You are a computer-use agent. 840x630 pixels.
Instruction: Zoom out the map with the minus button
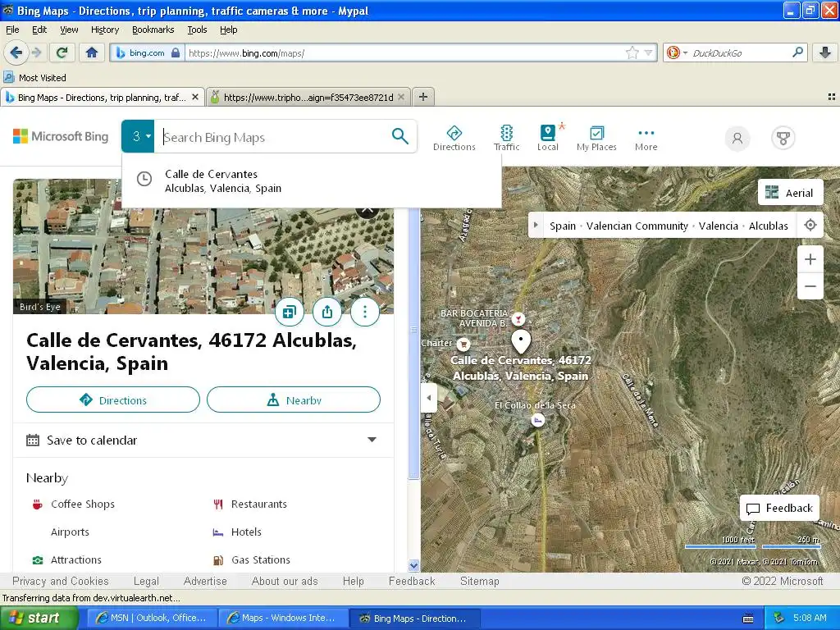[x=810, y=285]
